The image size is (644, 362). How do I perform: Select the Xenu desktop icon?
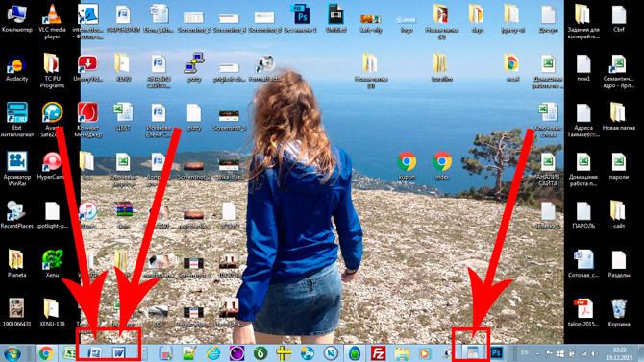tap(52, 263)
